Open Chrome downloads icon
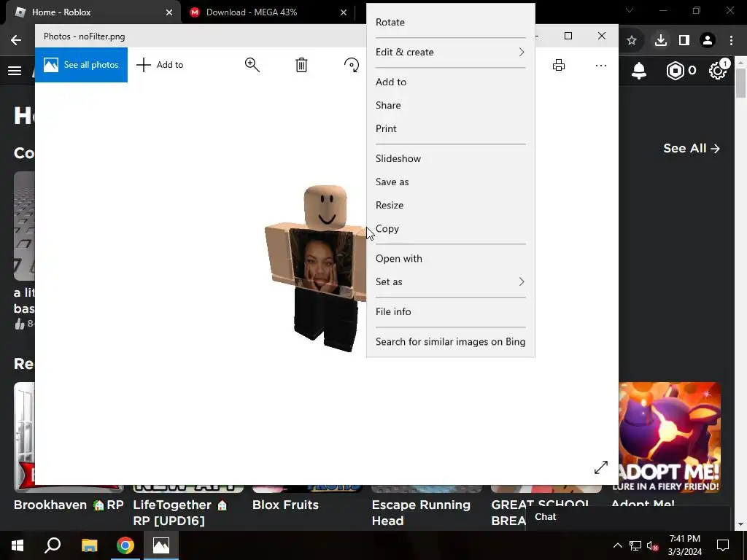Screen dimensions: 747x560 660,41
